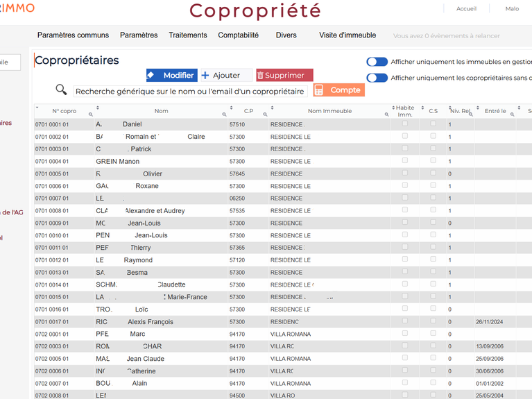Click the generic co-owner search input field

pos(190,92)
